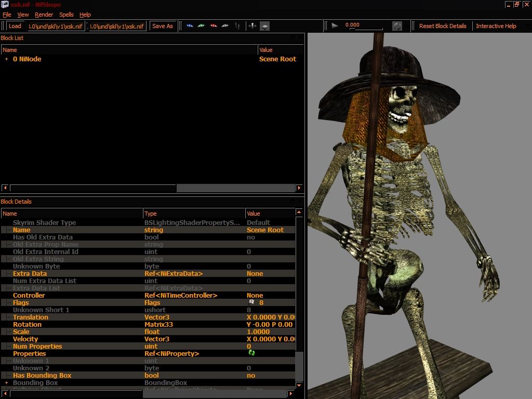The height and width of the screenshot is (399, 532).
Task: Open the File menu
Action: 7,15
